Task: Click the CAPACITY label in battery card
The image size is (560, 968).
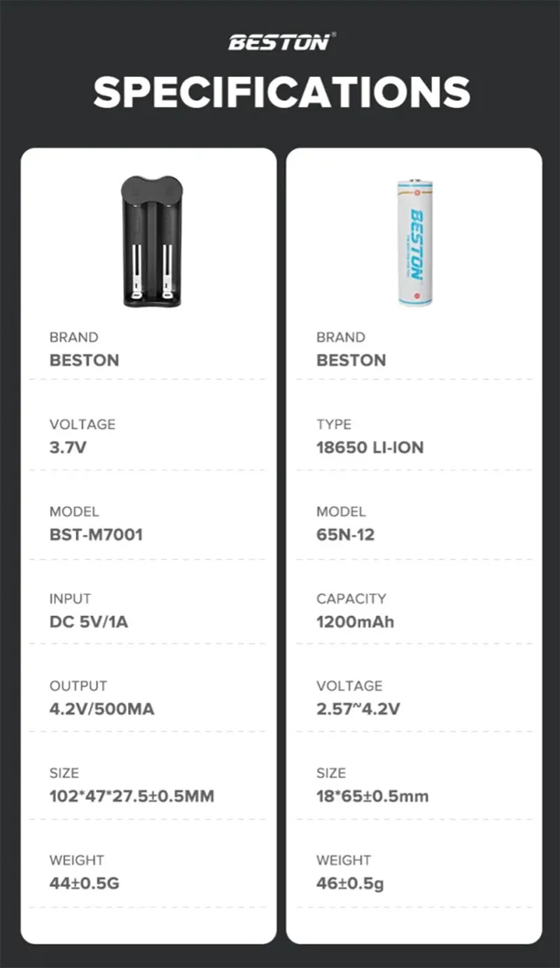Action: pyautogui.click(x=351, y=598)
